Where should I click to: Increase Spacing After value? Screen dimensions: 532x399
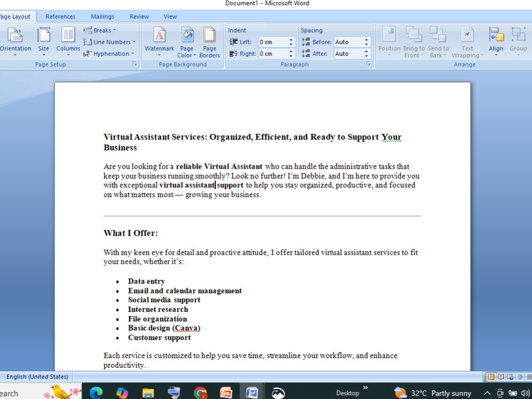click(x=367, y=52)
